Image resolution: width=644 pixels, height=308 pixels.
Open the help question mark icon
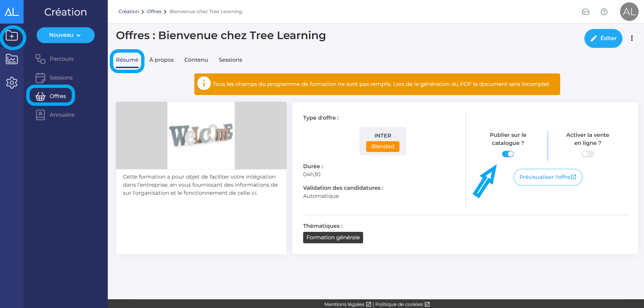[x=604, y=12]
